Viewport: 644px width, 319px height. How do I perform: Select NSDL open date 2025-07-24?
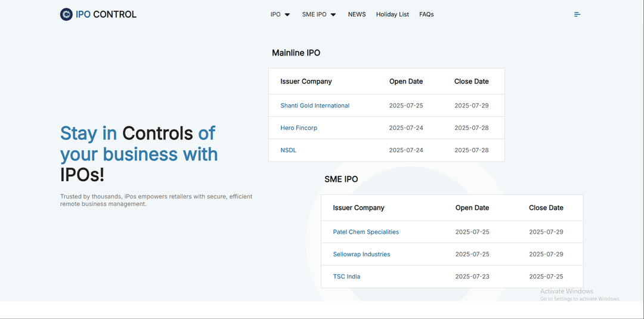[x=406, y=150]
